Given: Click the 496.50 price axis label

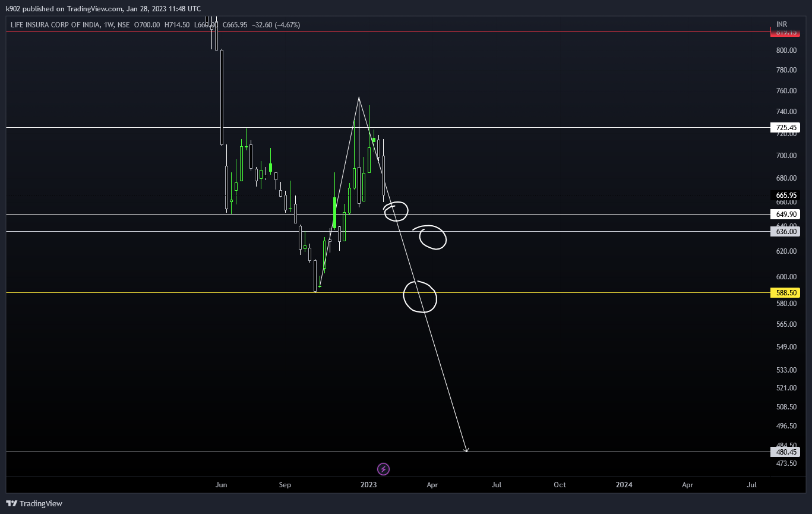Looking at the screenshot, I should click(786, 426).
